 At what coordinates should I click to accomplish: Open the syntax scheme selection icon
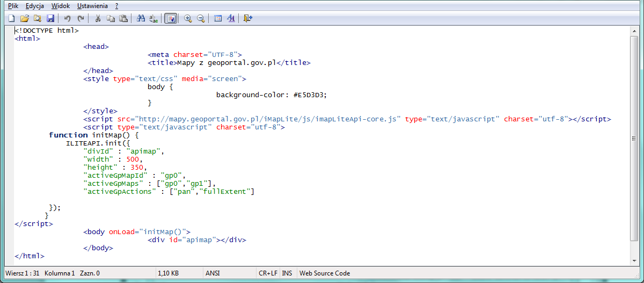tap(218, 18)
